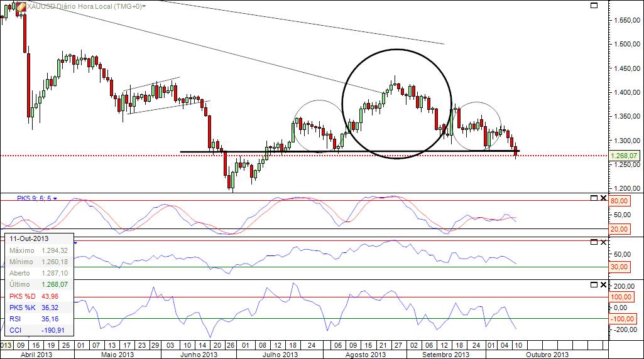Click the Maio 2013 month label
The image size is (644, 359).
pyautogui.click(x=117, y=355)
